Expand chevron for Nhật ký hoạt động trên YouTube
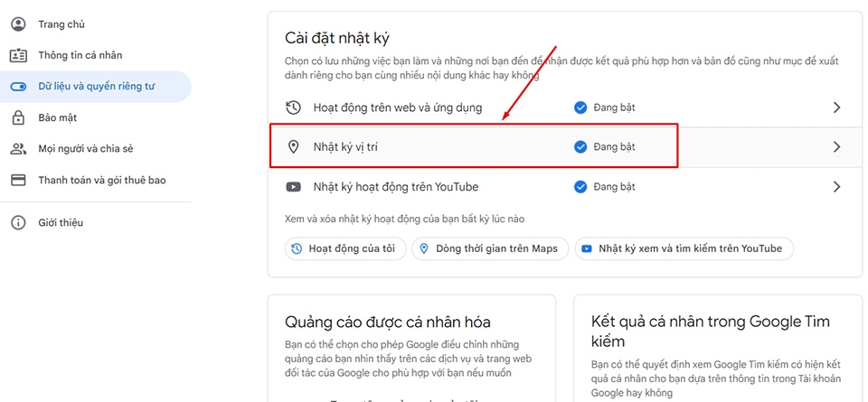Viewport: 868px width, 402px height. pos(836,187)
